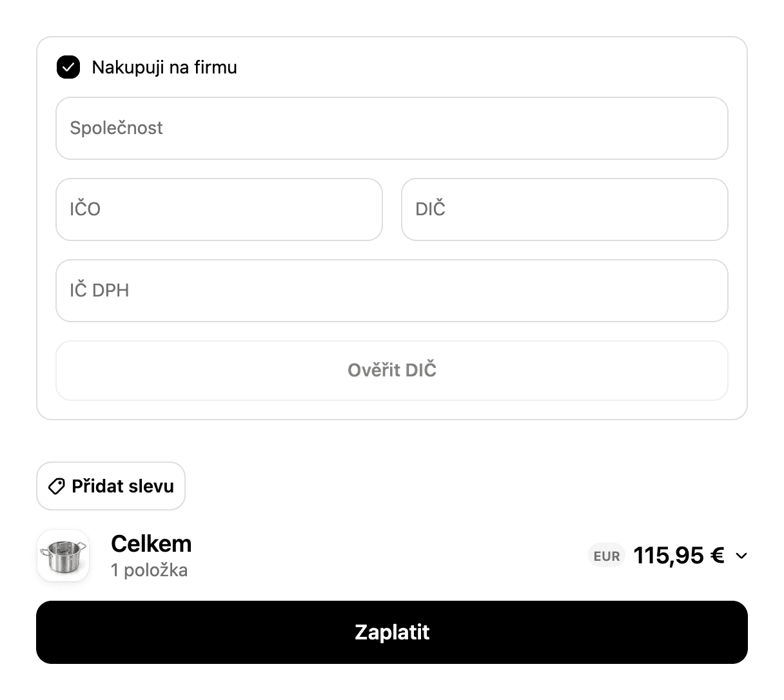The width and height of the screenshot is (784, 700).
Task: Click the Zaplatit pay button
Action: [392, 632]
